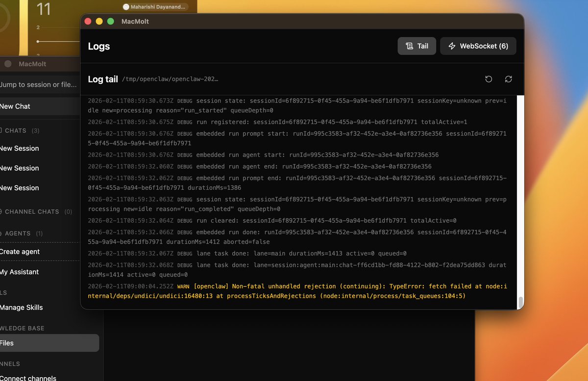Click the MacMolt title of the front window
Viewport: 588px width, 381px height.
[135, 22]
